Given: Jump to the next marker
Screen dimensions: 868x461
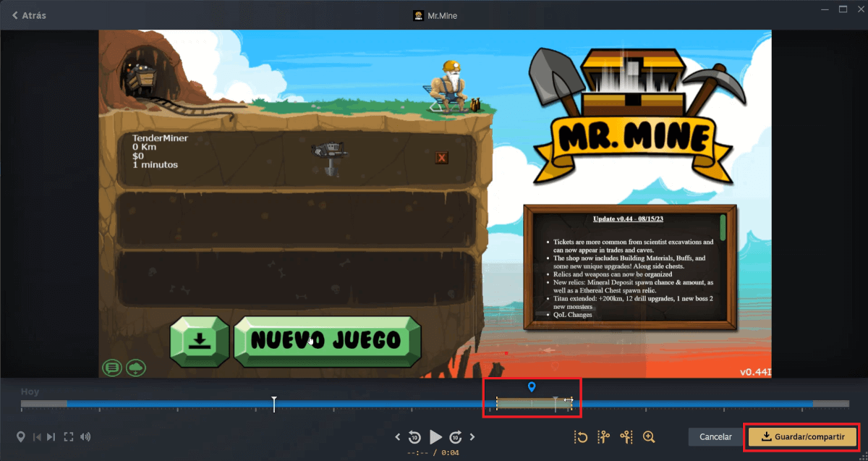Looking at the screenshot, I should (51, 436).
